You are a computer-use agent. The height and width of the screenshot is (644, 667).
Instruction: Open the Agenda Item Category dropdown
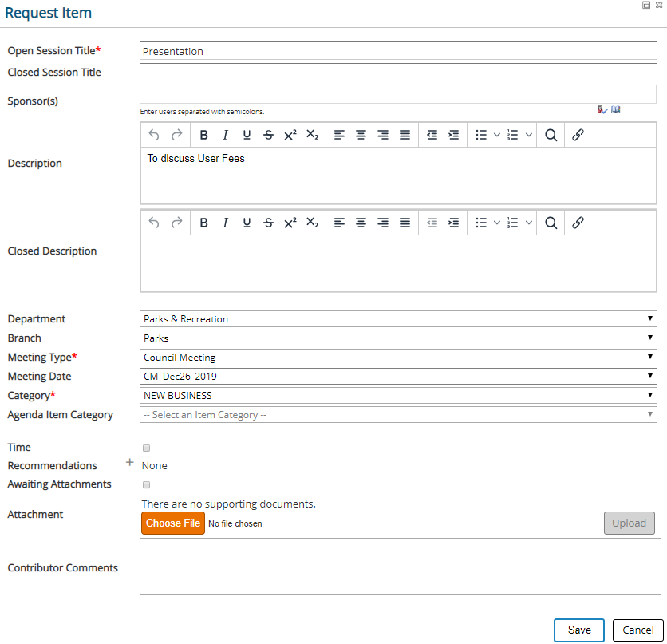398,415
